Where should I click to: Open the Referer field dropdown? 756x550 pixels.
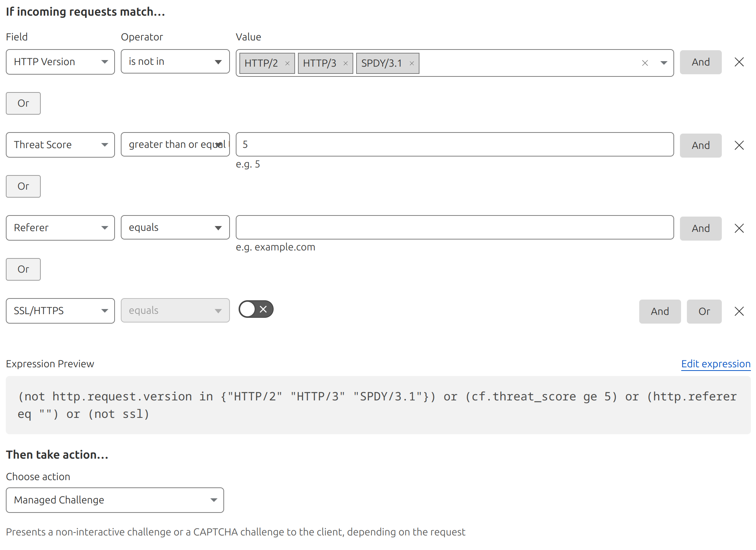60,228
